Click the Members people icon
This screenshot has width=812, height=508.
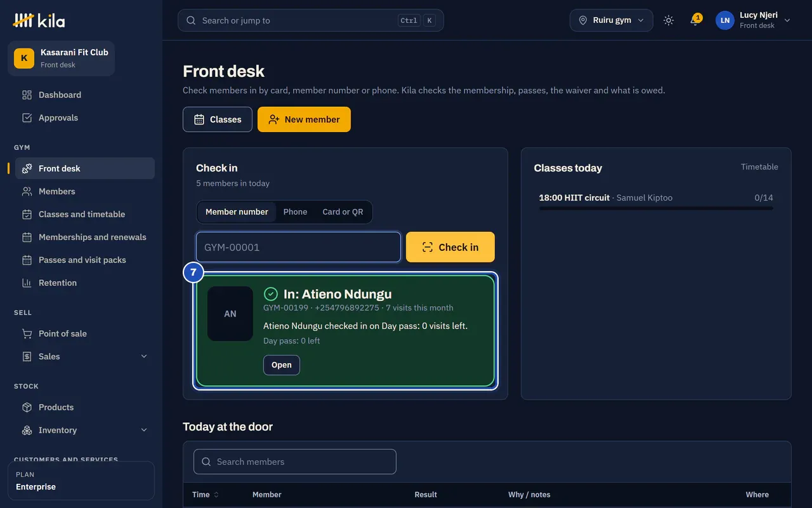[27, 191]
